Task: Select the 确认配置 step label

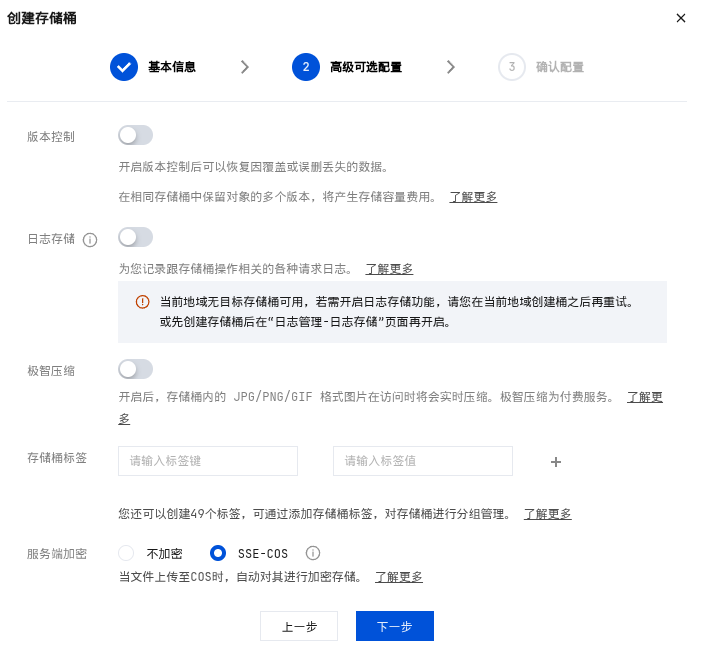Action: [560, 67]
